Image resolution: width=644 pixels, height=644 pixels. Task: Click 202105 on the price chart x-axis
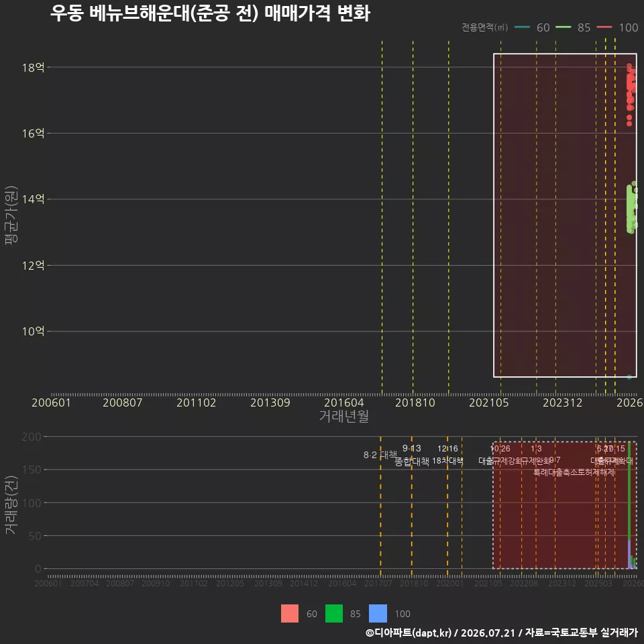pyautogui.click(x=489, y=402)
